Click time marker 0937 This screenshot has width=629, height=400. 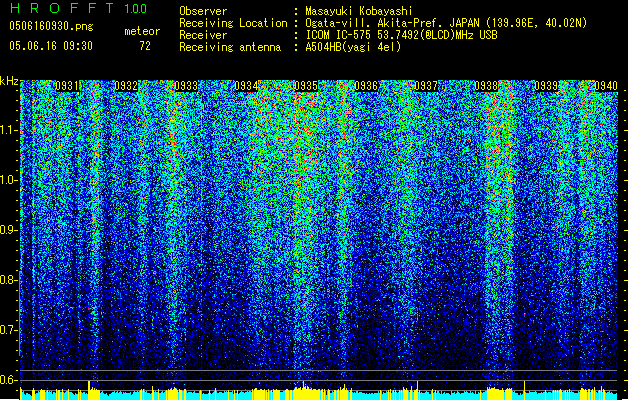click(x=426, y=86)
